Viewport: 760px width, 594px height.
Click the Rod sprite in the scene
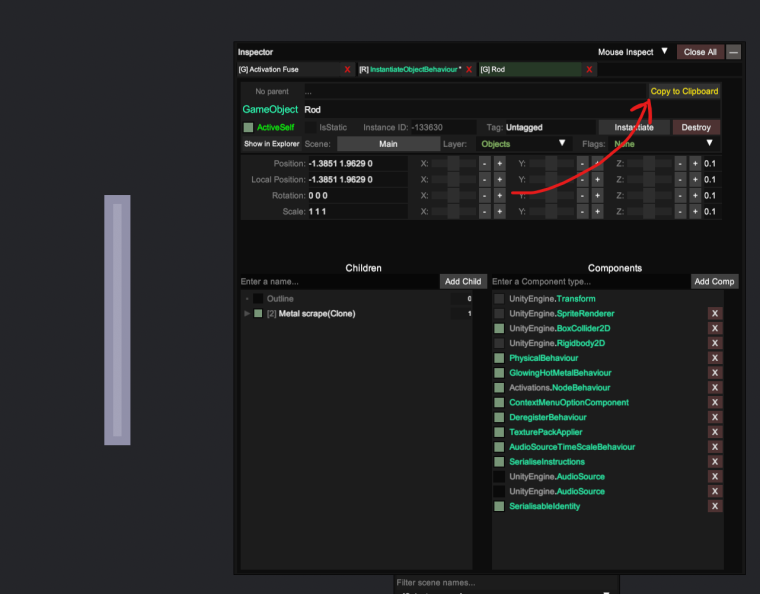pyautogui.click(x=117, y=320)
